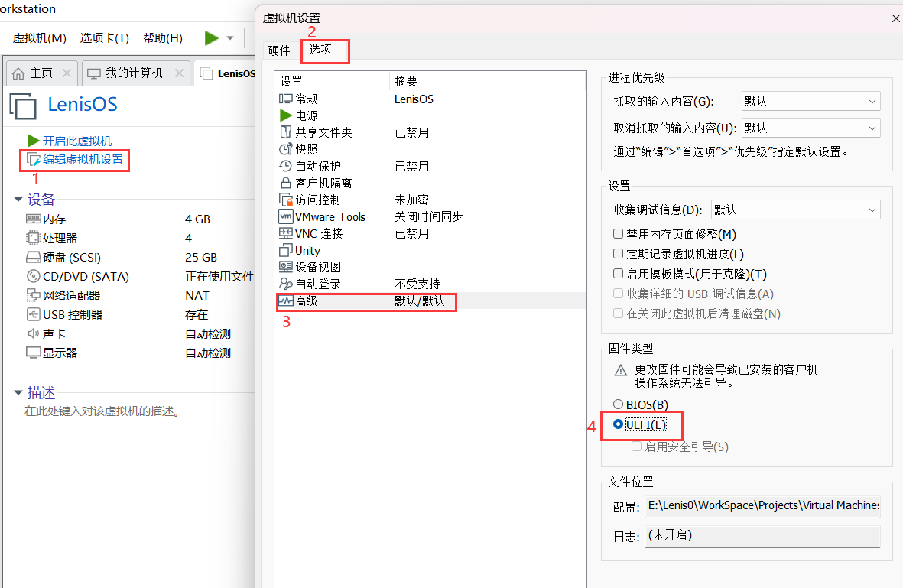Click the 关闭时间同步 summary text

428,216
